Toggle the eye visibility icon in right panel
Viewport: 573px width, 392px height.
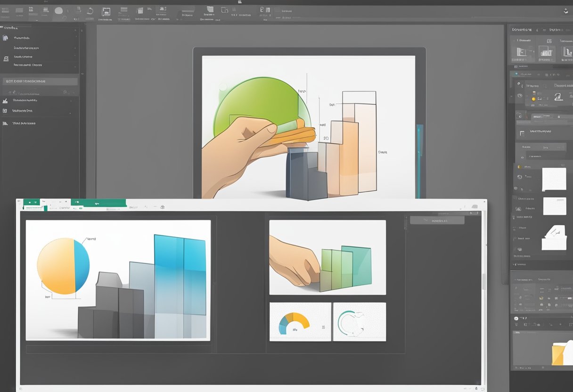(x=520, y=96)
